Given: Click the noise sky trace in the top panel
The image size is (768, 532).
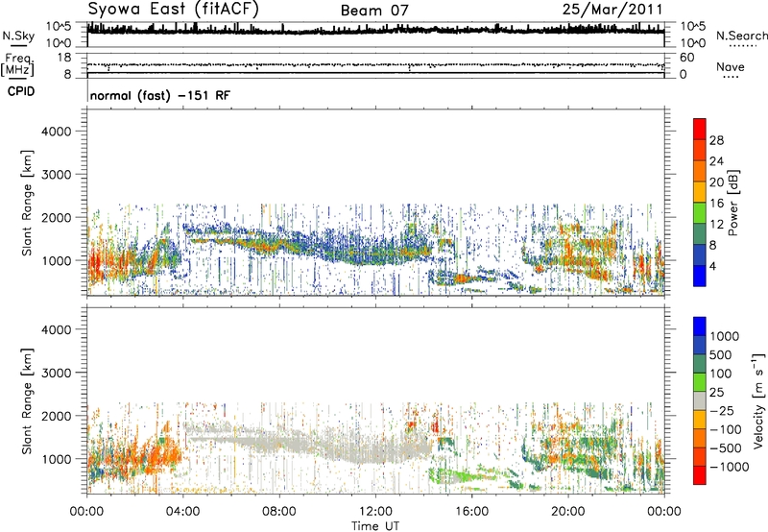Looking at the screenshot, I should 375,31.
